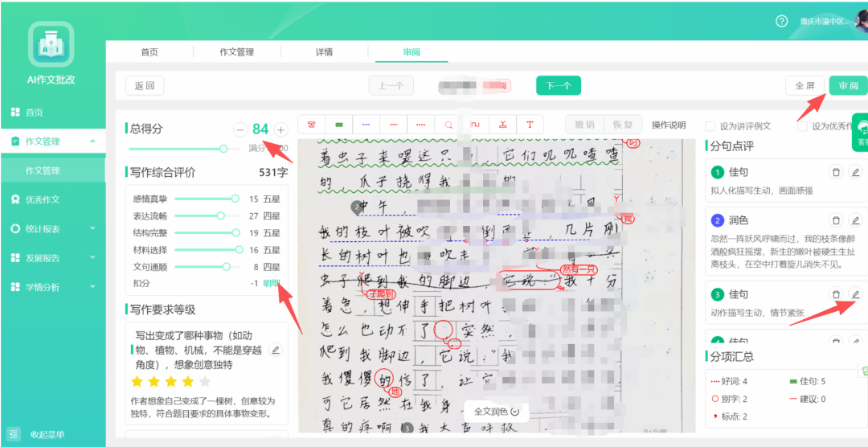Adjust the 文句通顺 score slider

point(226,266)
